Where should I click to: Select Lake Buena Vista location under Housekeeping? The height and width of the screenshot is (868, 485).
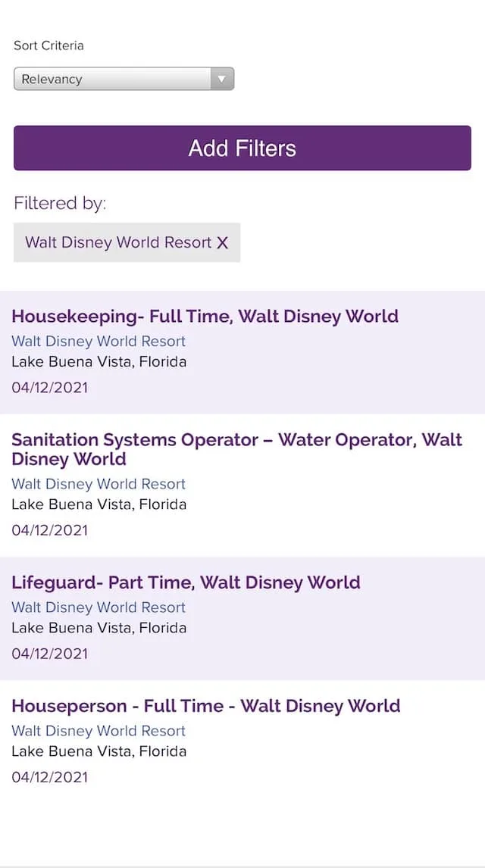click(x=99, y=362)
